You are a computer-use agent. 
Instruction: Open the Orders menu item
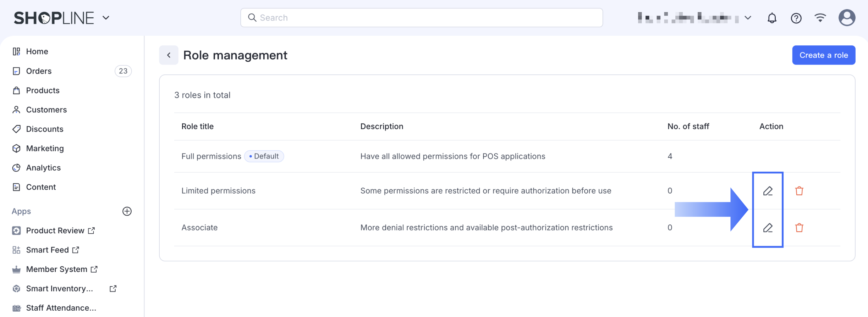[39, 71]
